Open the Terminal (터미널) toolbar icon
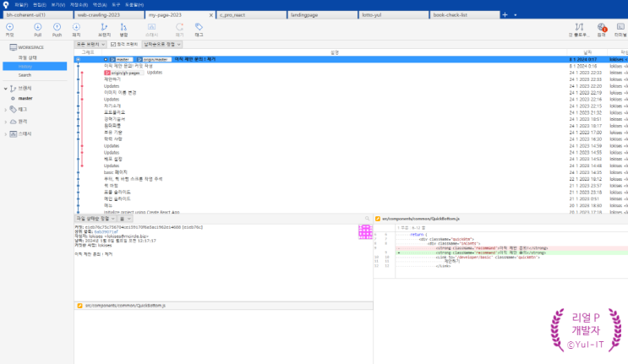 click(x=620, y=27)
